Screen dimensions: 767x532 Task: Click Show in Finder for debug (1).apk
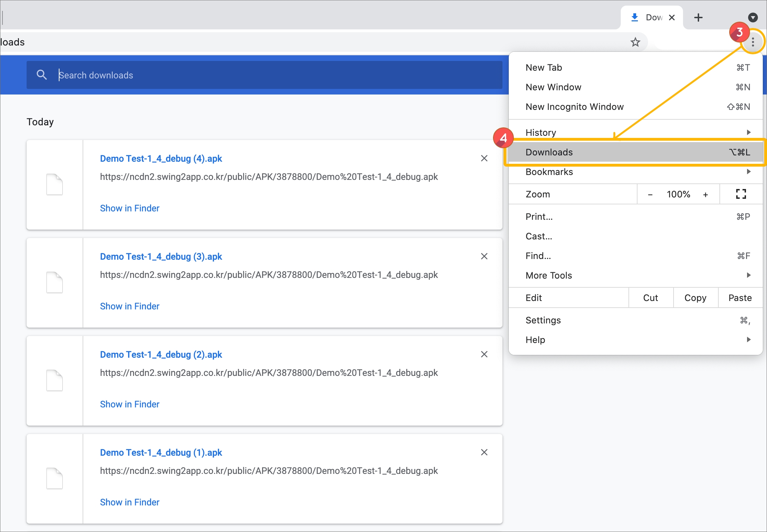click(x=129, y=502)
